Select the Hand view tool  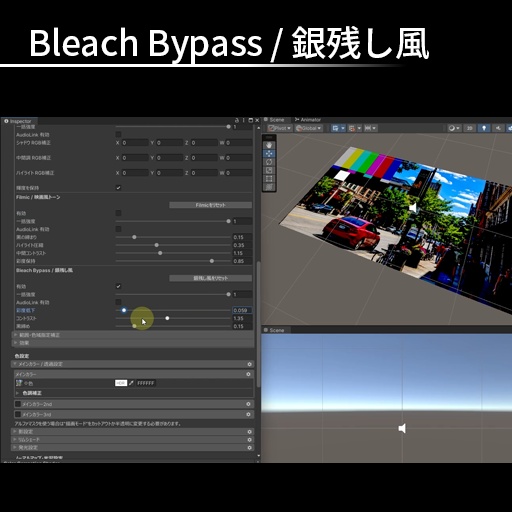tap(269, 145)
